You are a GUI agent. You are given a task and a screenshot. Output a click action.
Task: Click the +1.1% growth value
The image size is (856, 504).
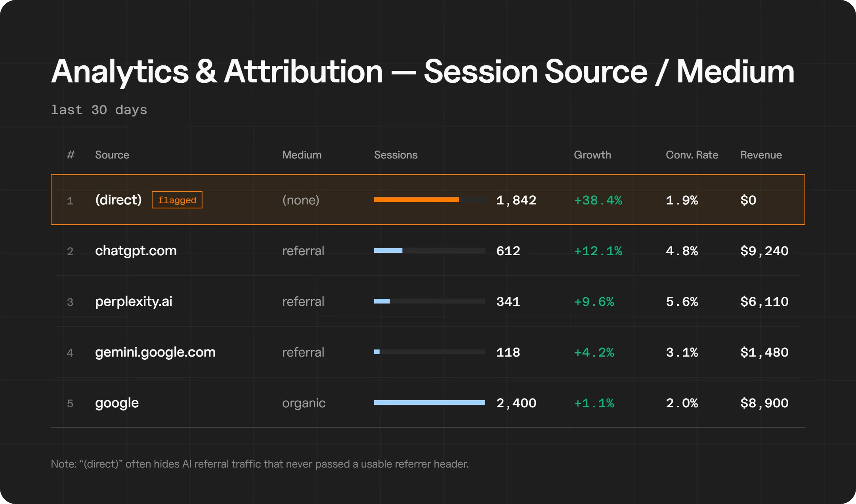[594, 403]
